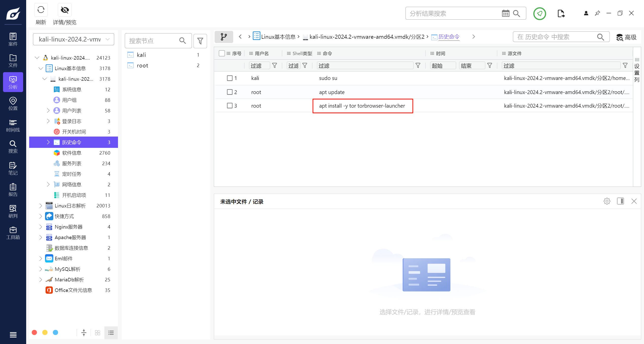Click the calendar icon in search bar
Viewport: 644px width, 344px height.
tap(505, 13)
